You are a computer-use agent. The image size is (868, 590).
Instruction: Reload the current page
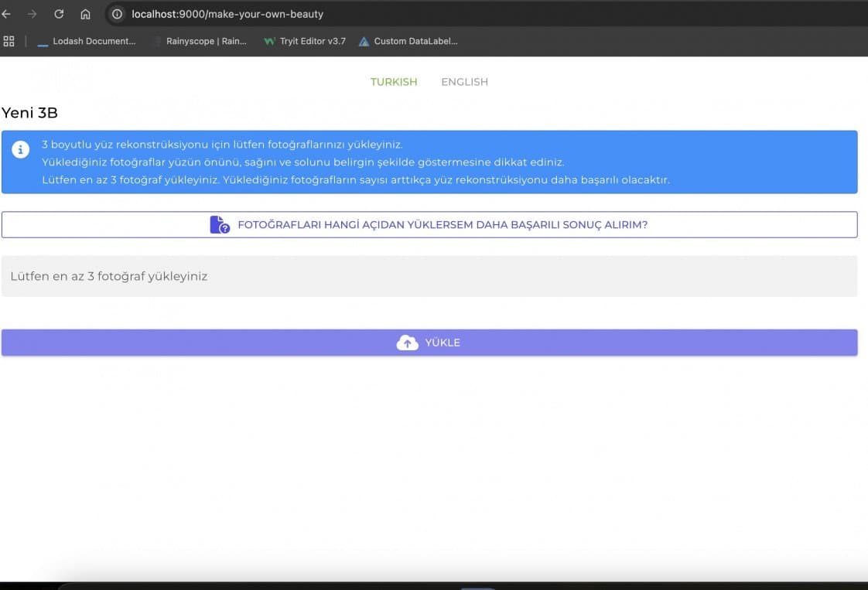coord(59,14)
